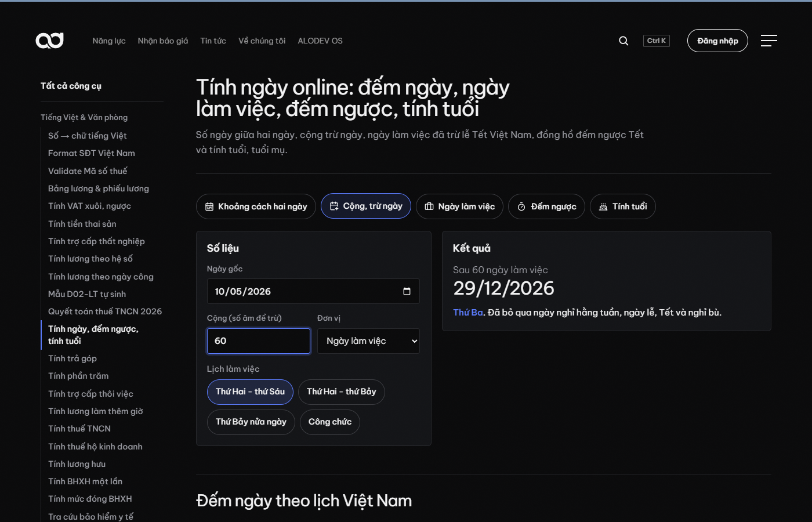Screen dimensions: 812x522
Task: Focus the Cộng number input field
Action: click(x=259, y=341)
